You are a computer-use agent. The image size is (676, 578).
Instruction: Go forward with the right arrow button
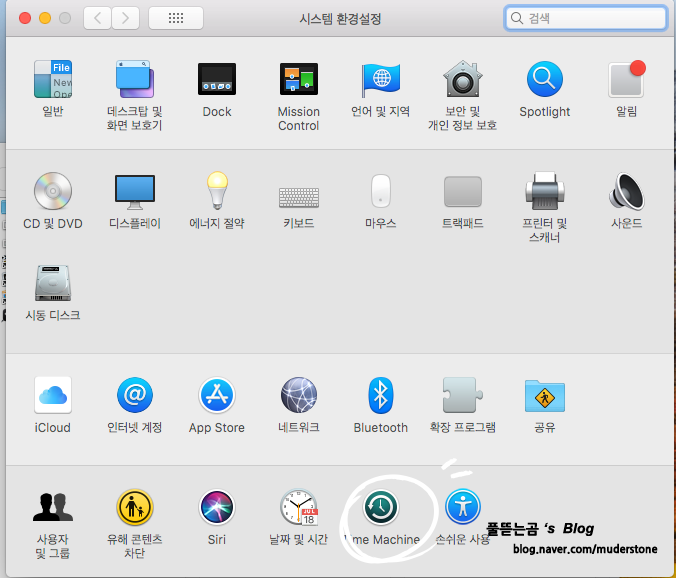125,18
